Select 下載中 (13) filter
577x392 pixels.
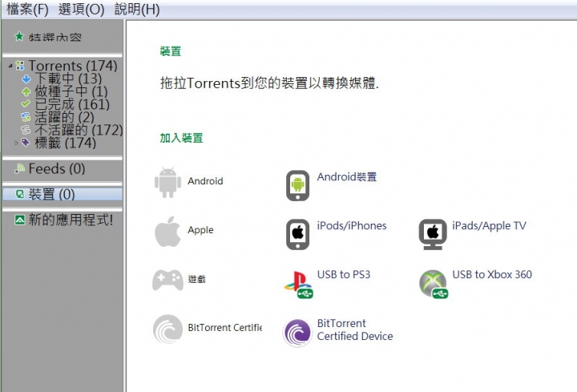click(x=68, y=79)
